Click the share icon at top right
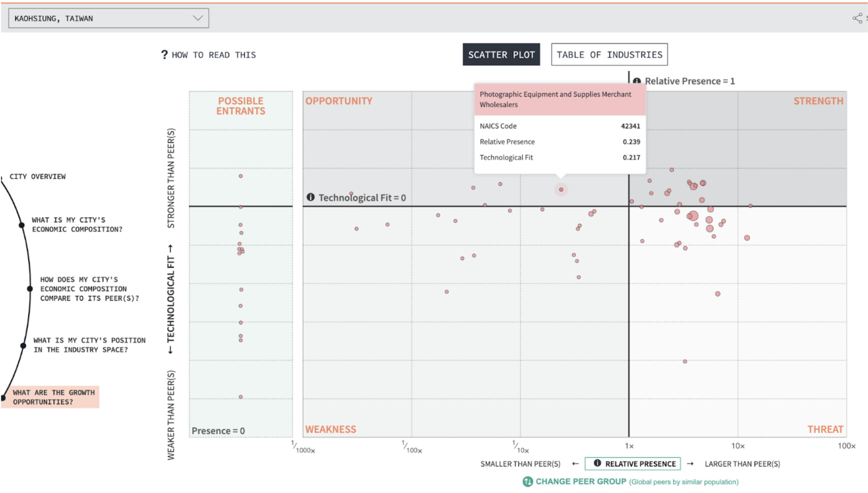The height and width of the screenshot is (493, 868). tap(857, 18)
